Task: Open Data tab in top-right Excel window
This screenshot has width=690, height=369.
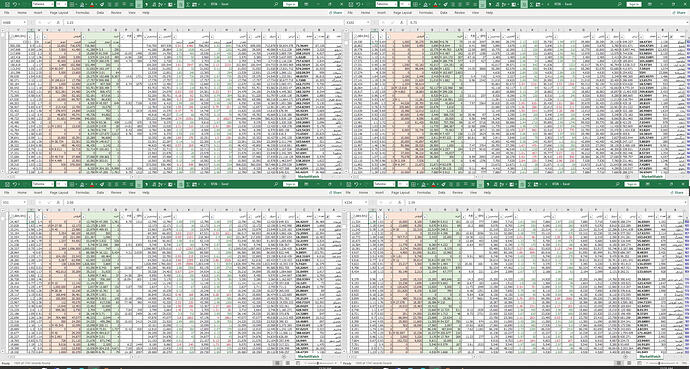Action: click(445, 13)
